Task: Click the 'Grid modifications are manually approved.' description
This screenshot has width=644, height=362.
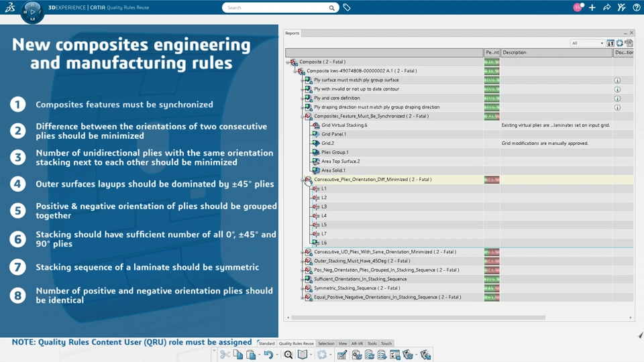Action: point(545,143)
